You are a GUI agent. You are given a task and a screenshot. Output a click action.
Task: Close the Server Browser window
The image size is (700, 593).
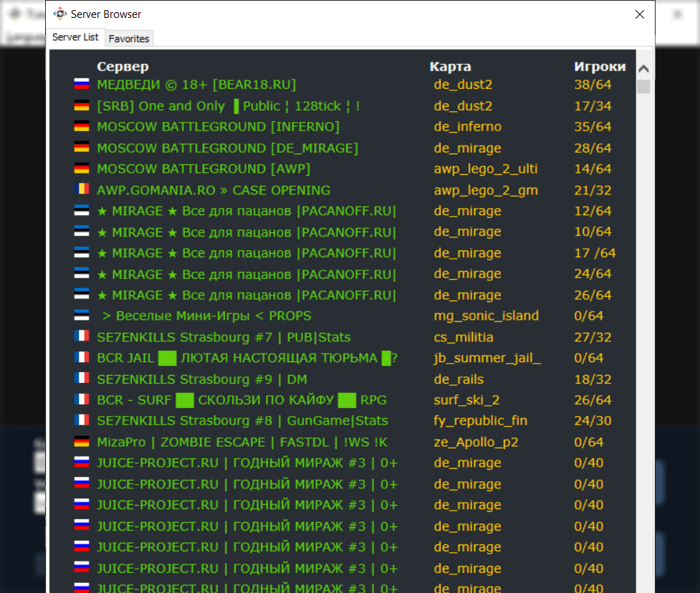(x=639, y=14)
